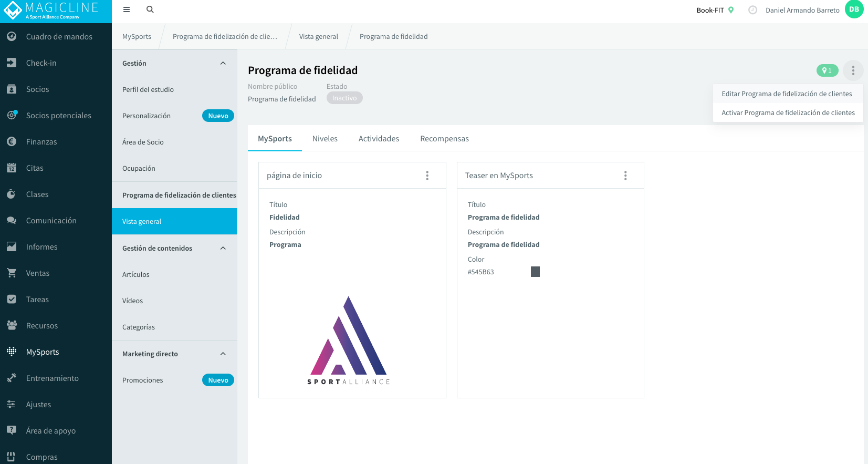Image resolution: width=868 pixels, height=464 pixels.
Task: Collapse the Marketing directo section
Action: 223,354
